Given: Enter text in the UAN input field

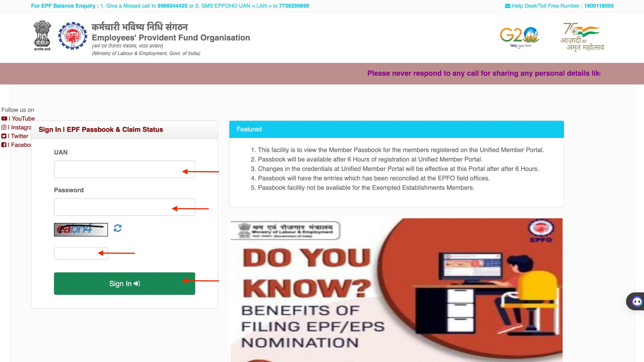Looking at the screenshot, I should coord(124,169).
